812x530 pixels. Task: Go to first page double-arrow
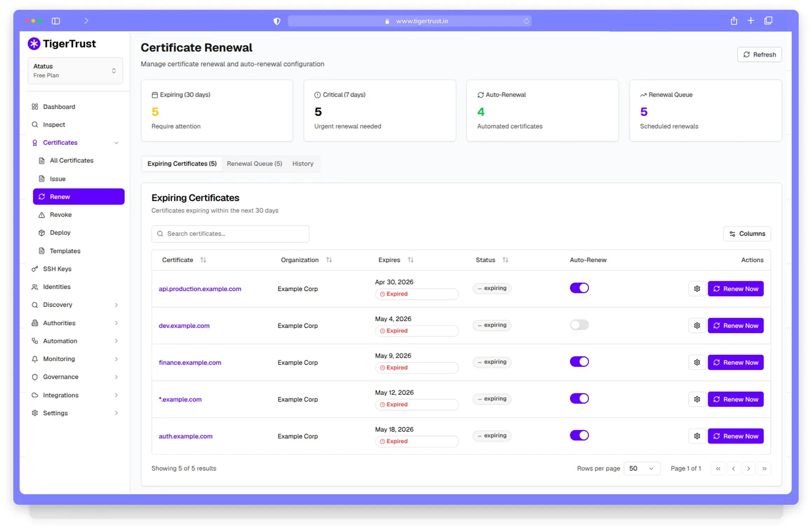[718, 468]
